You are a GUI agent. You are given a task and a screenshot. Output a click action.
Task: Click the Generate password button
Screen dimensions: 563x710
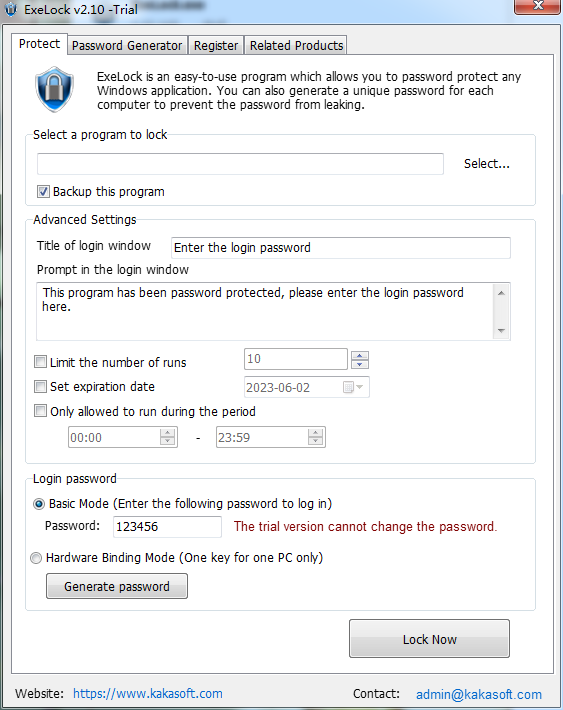117,586
